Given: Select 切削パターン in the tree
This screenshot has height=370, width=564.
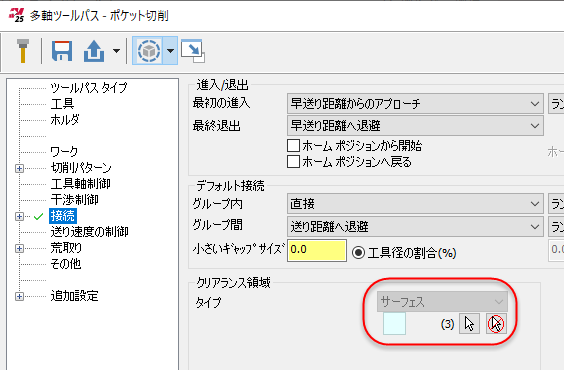Looking at the screenshot, I should [81, 168].
